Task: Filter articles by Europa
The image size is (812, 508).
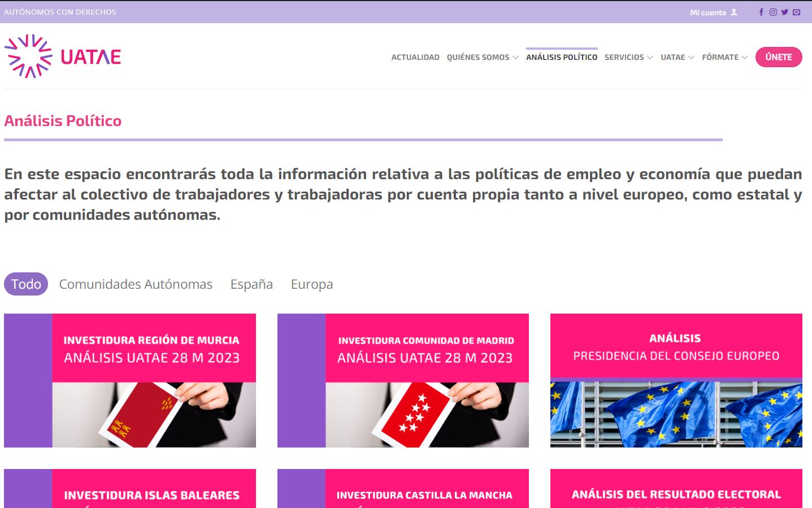Action: tap(312, 284)
